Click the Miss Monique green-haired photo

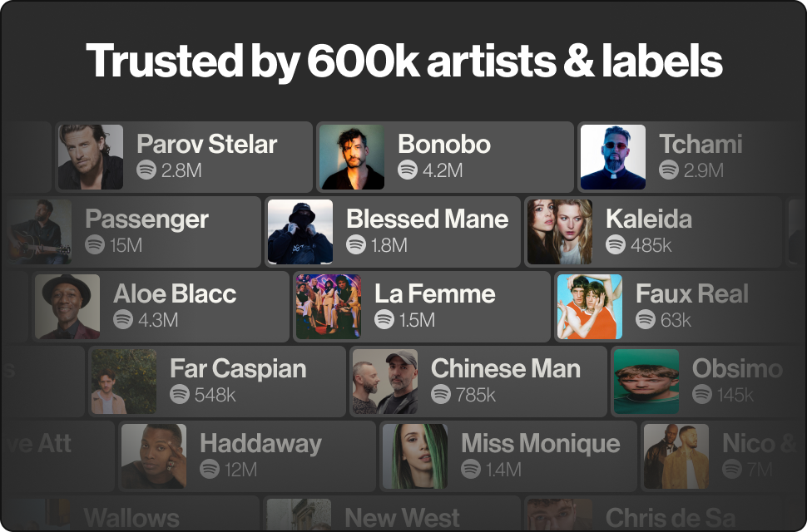(x=414, y=456)
